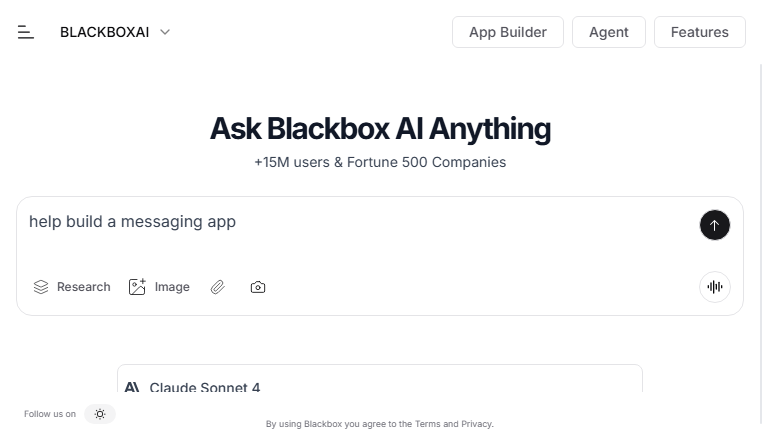This screenshot has width=762, height=432.
Task: Select the Image generation option
Action: tap(159, 287)
